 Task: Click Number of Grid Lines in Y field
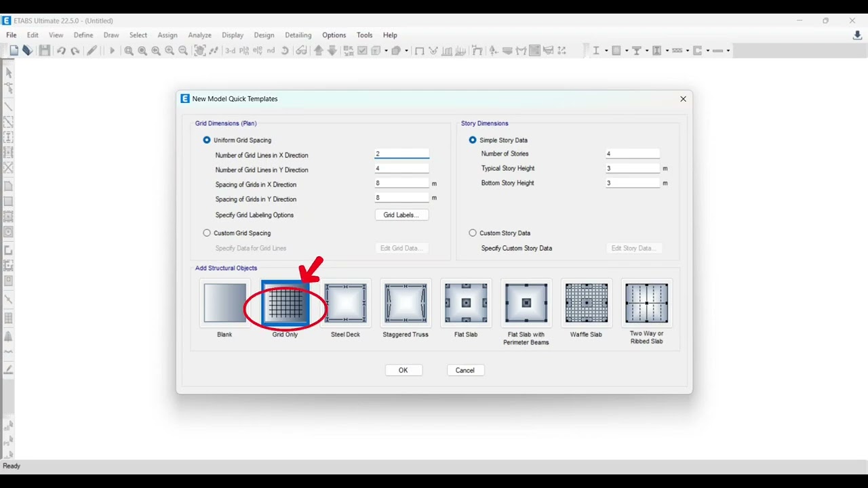coord(402,169)
